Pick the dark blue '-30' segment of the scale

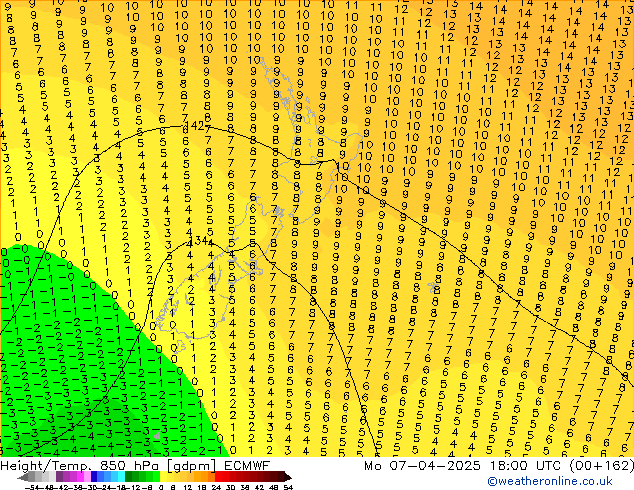[x=94, y=476]
